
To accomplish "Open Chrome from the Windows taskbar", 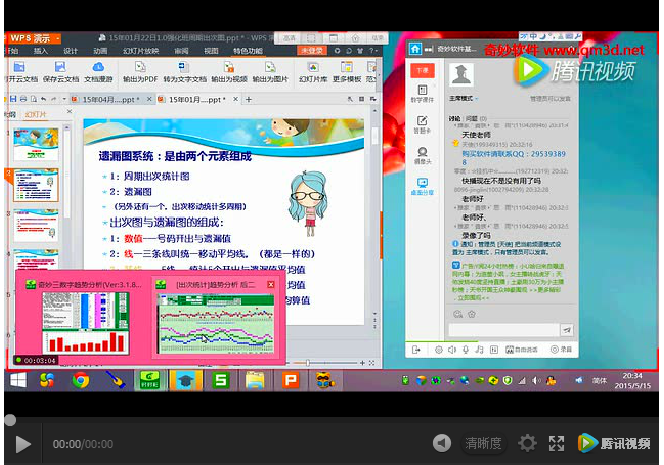I will [81, 380].
